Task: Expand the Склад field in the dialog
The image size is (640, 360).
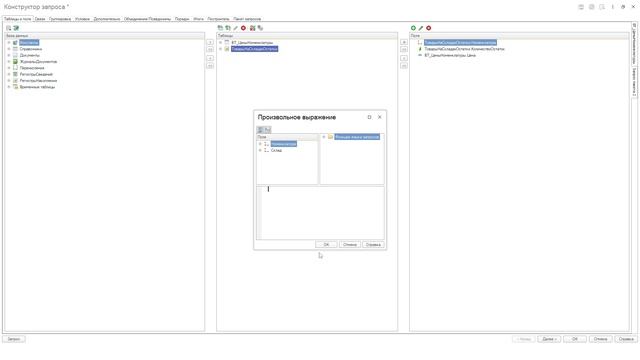Action: point(260,150)
